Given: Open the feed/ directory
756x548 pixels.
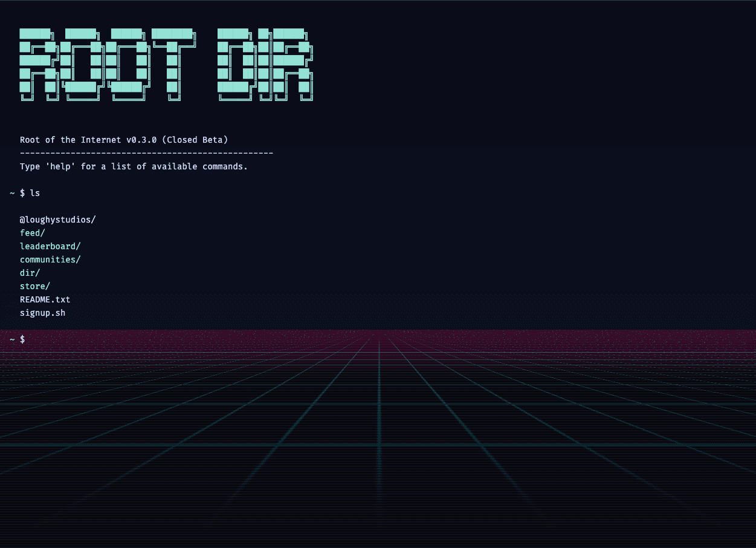Looking at the screenshot, I should pyautogui.click(x=32, y=233).
